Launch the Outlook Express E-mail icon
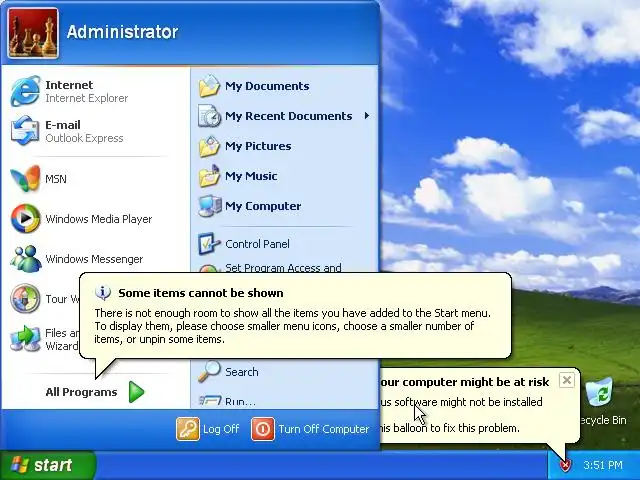The height and width of the screenshot is (480, 640). point(25,131)
